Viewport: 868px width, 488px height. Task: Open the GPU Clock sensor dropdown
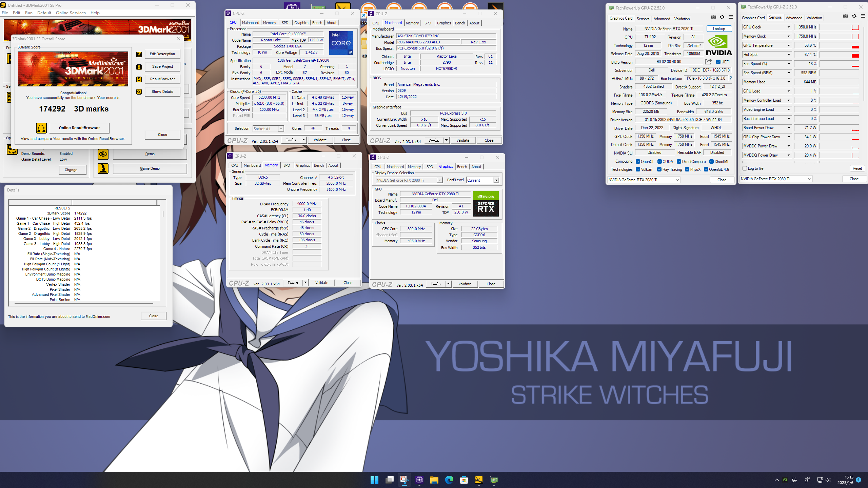click(789, 27)
